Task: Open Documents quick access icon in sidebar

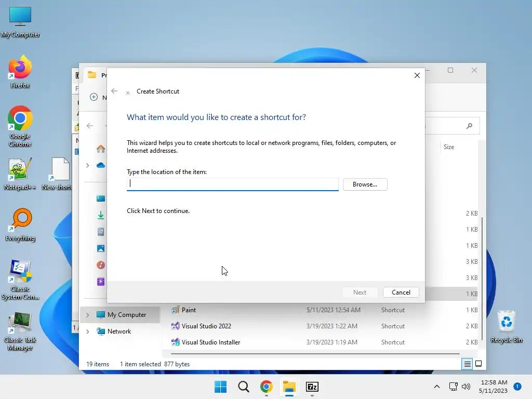Action: click(x=101, y=232)
